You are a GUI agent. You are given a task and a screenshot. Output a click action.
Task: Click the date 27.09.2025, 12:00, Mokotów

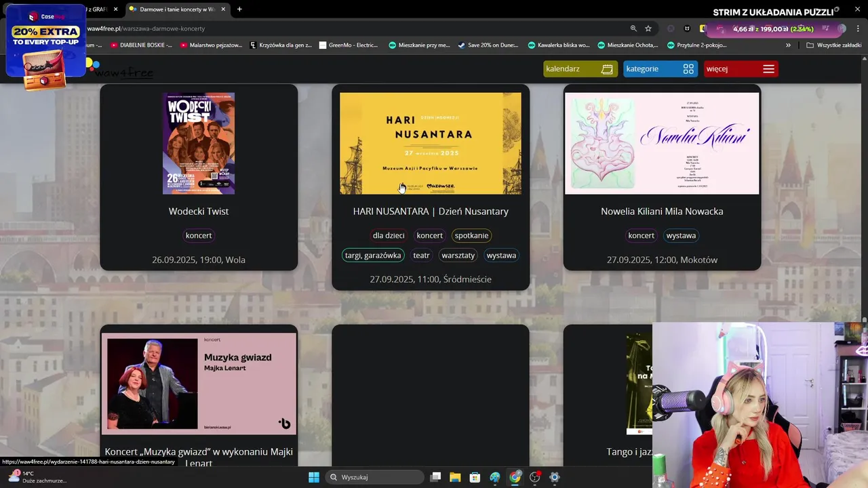[x=662, y=260]
